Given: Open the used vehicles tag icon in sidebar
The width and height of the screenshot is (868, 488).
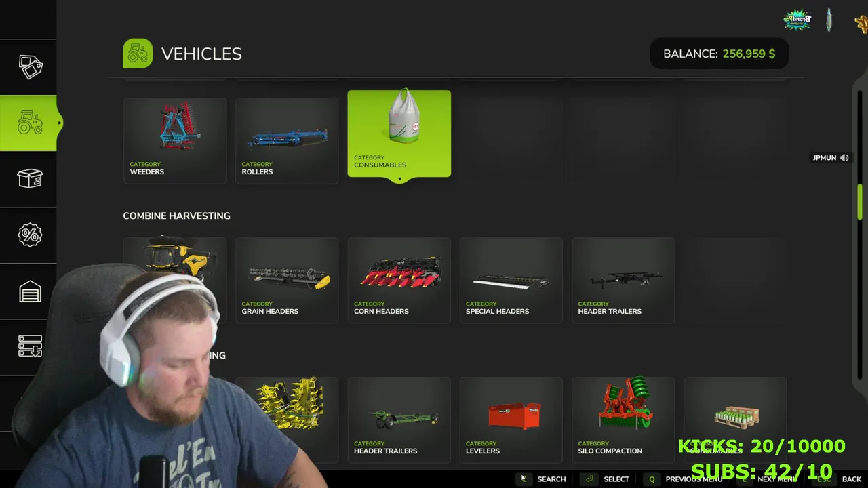Looking at the screenshot, I should pos(30,66).
